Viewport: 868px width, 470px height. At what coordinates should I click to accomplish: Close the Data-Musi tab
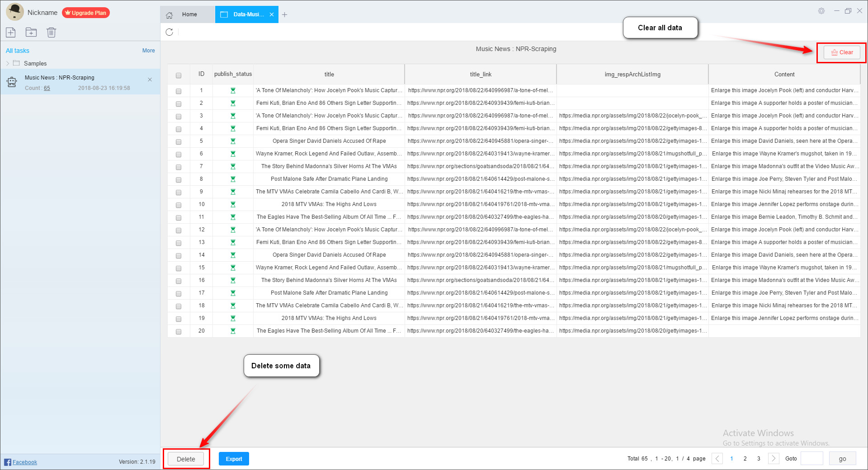pos(272,14)
